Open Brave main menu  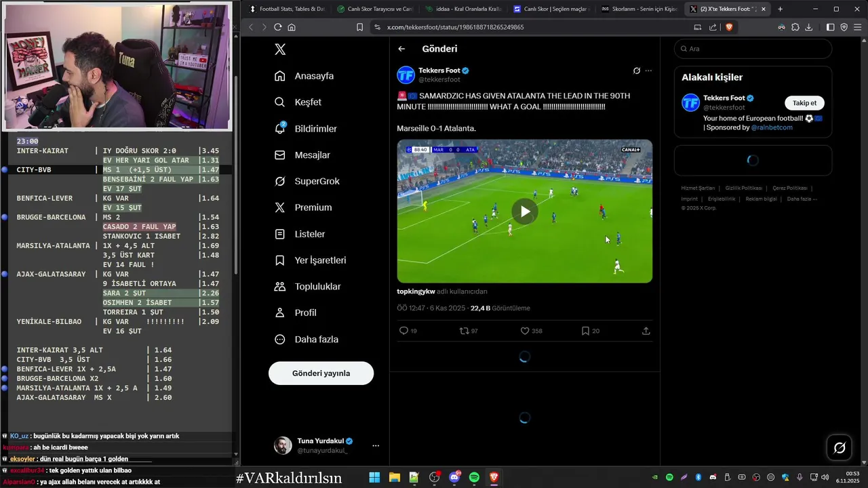tap(858, 27)
